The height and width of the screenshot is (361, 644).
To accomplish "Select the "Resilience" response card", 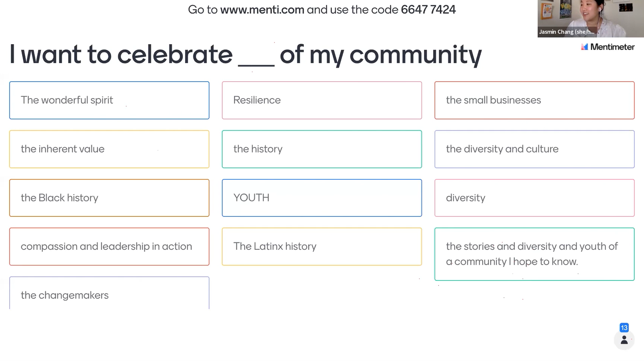I will coord(322,100).
